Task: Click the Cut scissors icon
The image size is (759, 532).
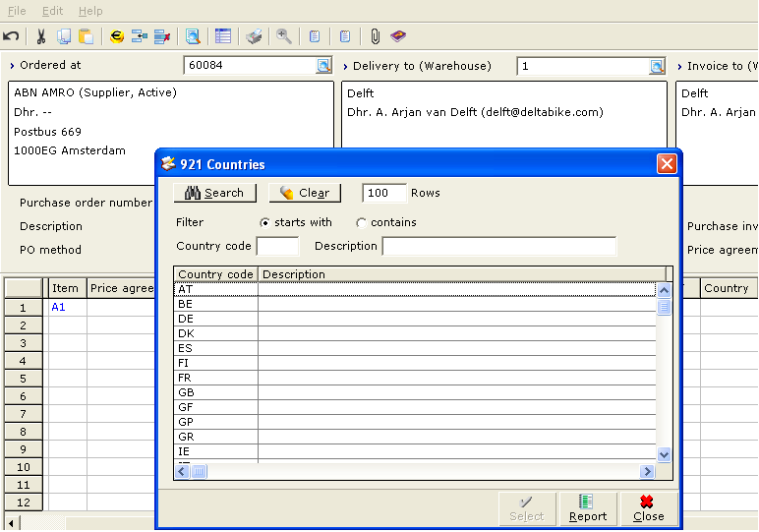Action: click(x=41, y=36)
